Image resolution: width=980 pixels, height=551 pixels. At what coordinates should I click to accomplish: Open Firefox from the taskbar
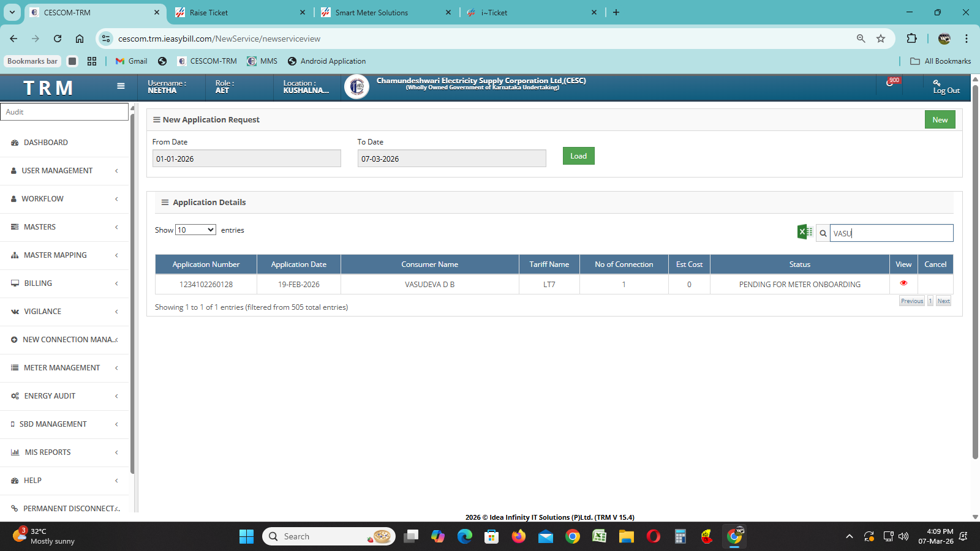pos(519,537)
